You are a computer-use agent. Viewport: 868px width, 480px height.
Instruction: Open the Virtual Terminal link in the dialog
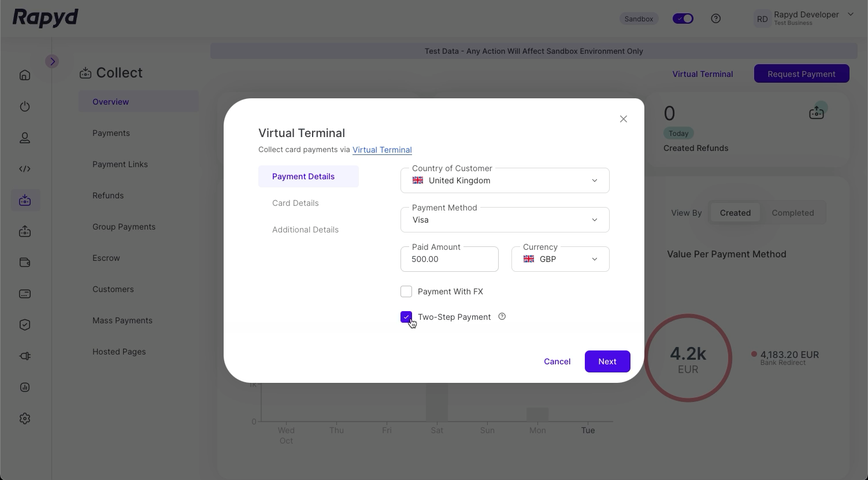point(382,150)
